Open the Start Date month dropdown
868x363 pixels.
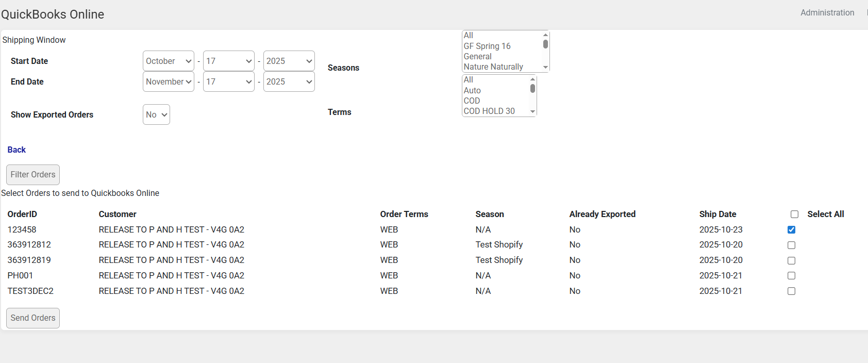(x=168, y=61)
